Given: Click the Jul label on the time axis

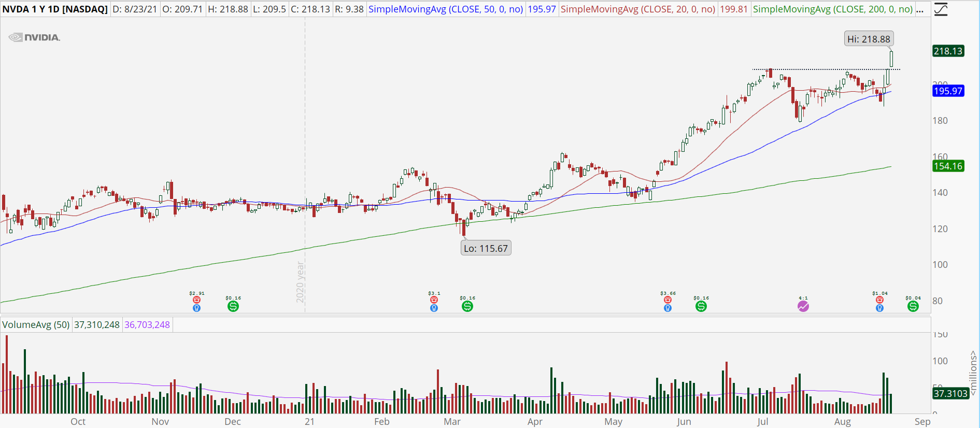Looking at the screenshot, I should click(762, 421).
